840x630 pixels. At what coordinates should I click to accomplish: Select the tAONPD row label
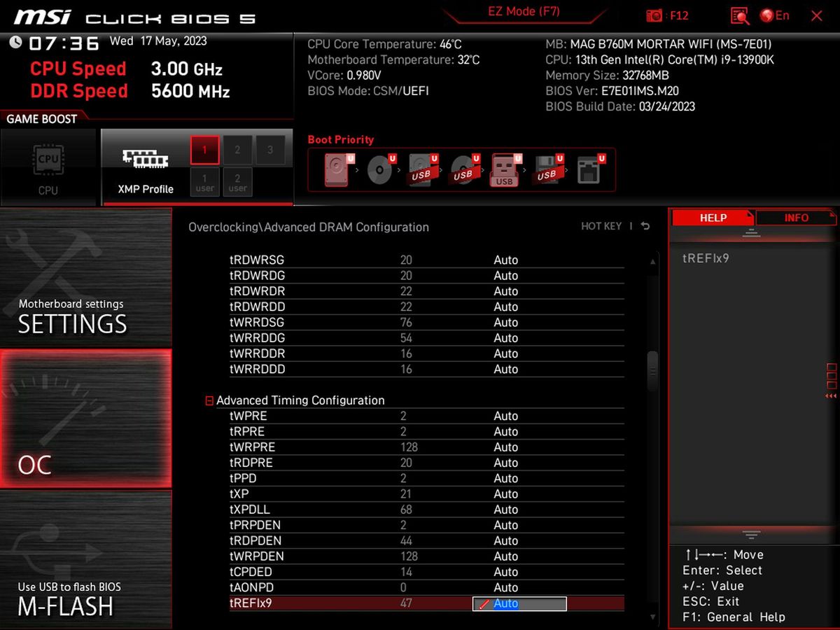coord(251,587)
